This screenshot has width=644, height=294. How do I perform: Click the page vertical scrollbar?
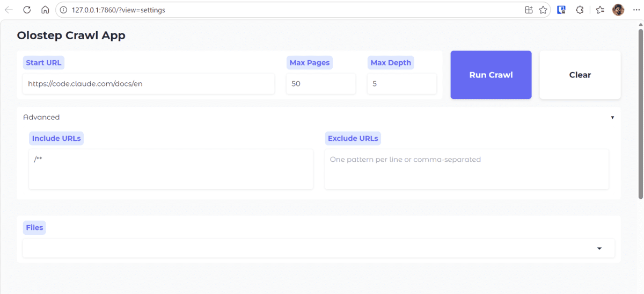click(x=640, y=114)
